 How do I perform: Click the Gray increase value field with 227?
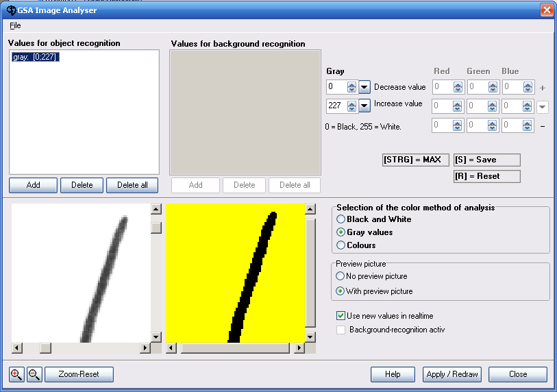(x=337, y=106)
